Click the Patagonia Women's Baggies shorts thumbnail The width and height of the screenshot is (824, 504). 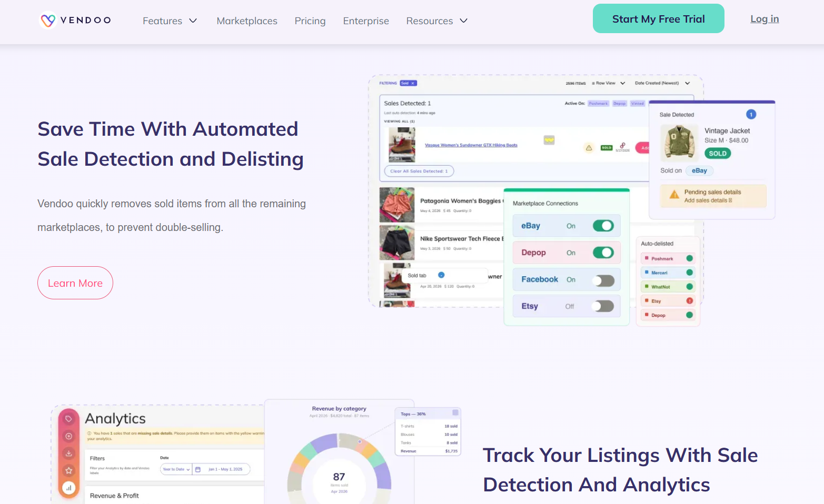[397, 205]
